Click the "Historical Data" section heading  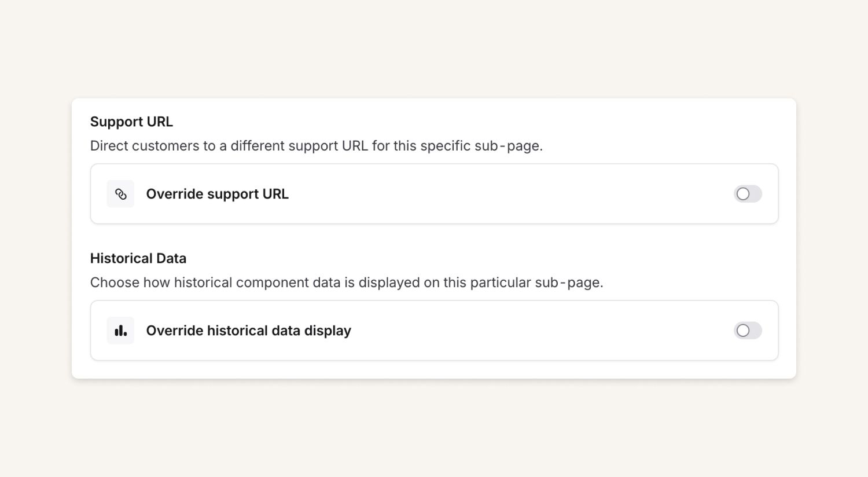138,258
